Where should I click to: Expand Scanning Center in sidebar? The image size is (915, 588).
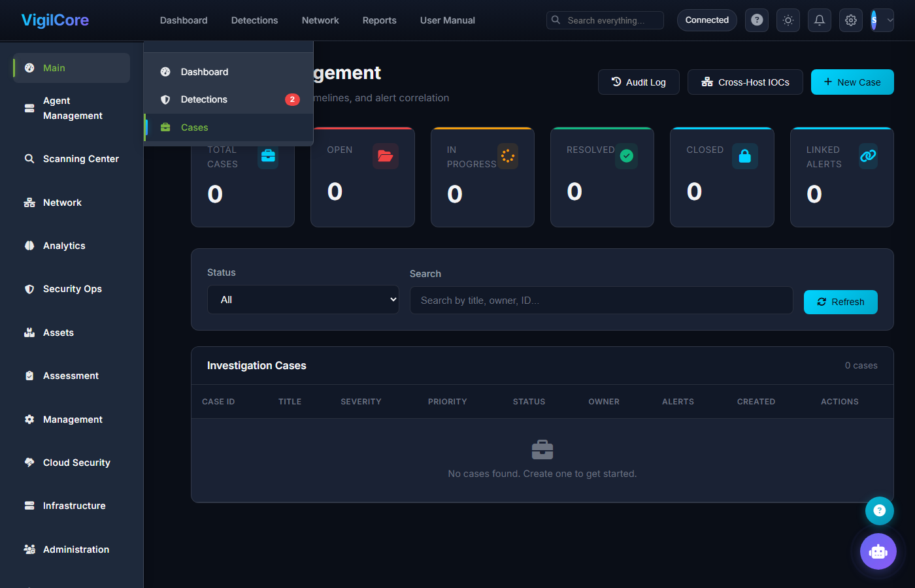(x=72, y=159)
